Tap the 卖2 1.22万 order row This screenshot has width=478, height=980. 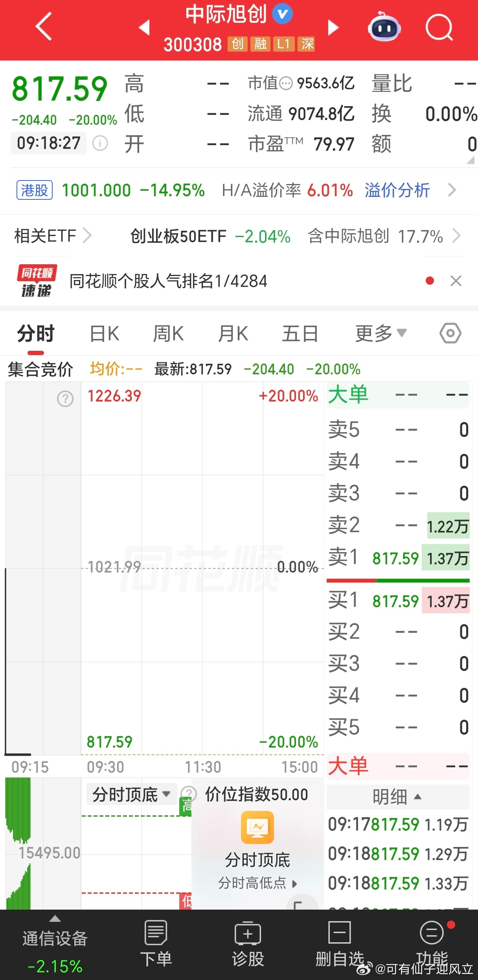pos(398,526)
